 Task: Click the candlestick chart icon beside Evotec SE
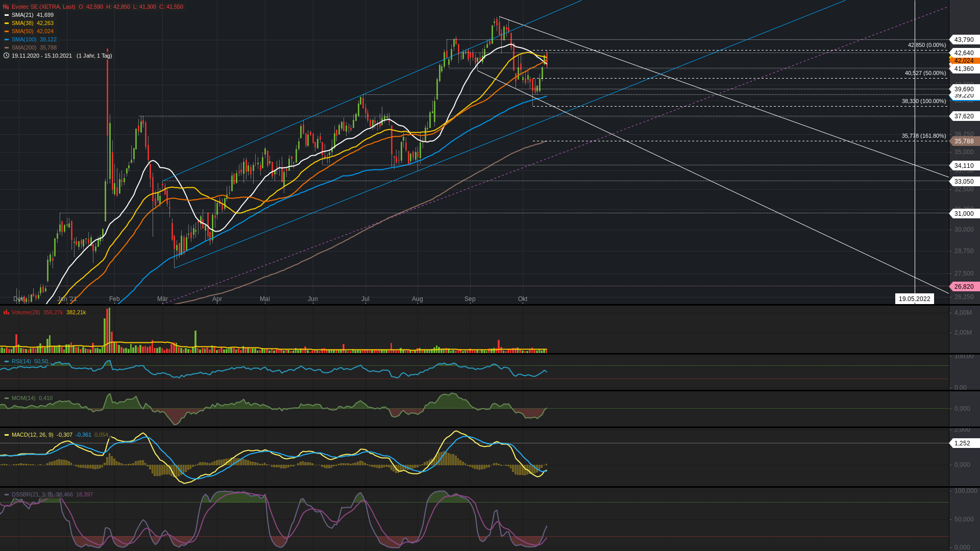(6, 7)
